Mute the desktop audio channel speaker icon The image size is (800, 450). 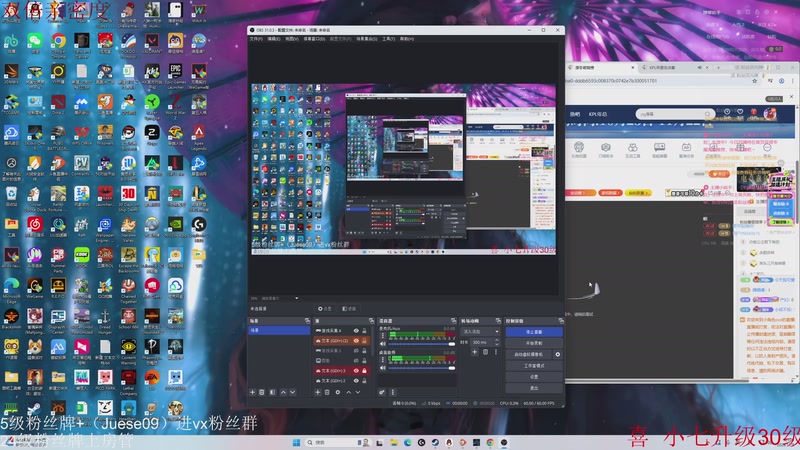click(x=383, y=368)
